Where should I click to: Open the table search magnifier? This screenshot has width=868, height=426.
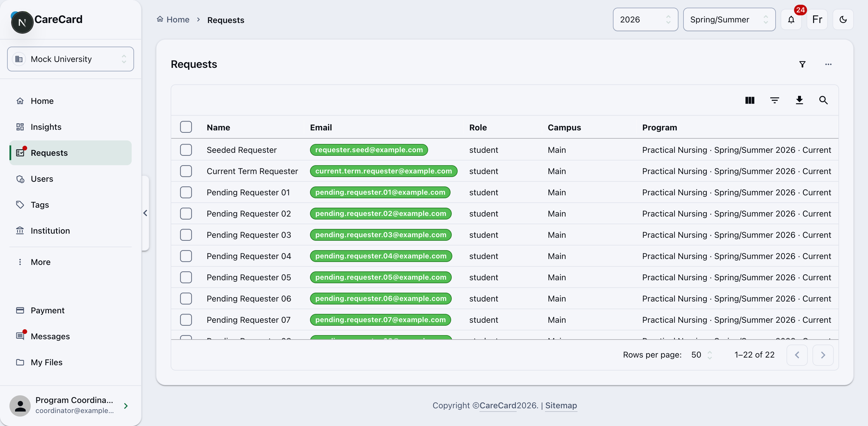click(823, 100)
